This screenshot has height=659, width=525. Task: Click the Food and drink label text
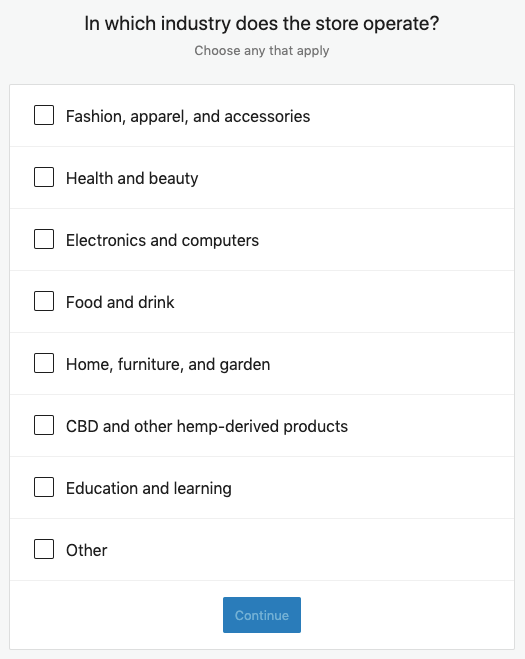click(x=120, y=302)
